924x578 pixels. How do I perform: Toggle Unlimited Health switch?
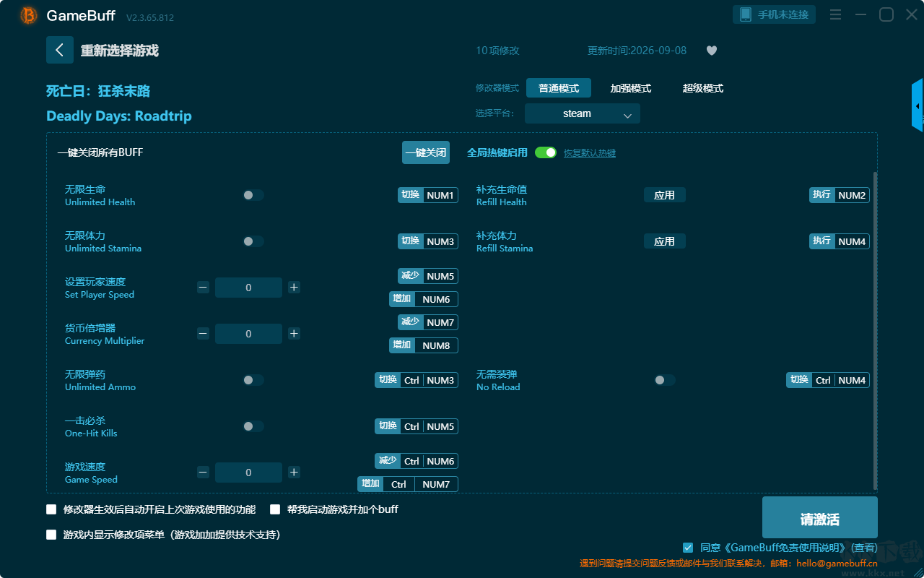click(253, 195)
